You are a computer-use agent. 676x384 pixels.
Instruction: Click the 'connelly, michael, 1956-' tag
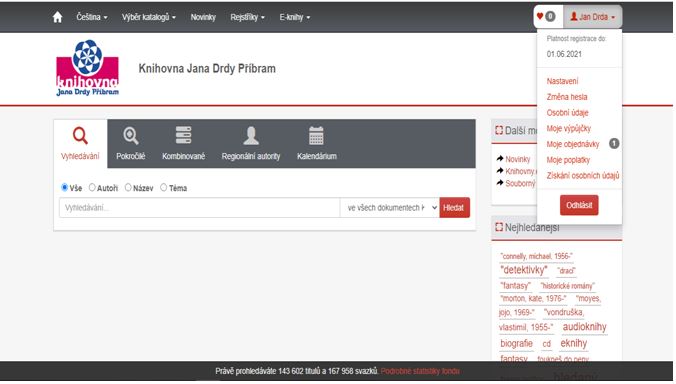click(x=536, y=256)
